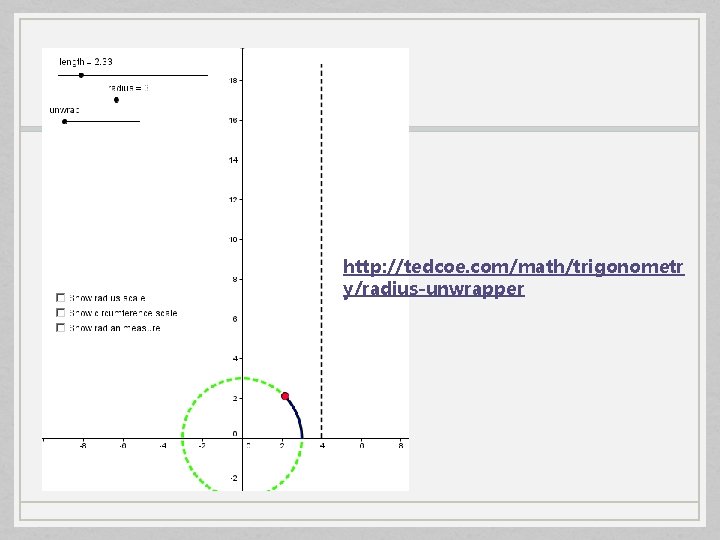Click the vertical dashed black line

[321, 251]
